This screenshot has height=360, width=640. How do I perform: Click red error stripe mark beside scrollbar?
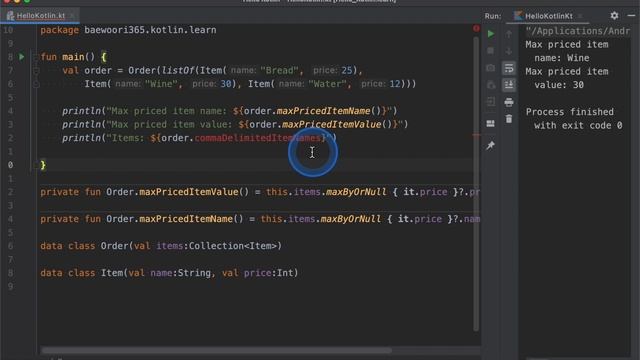click(x=477, y=135)
